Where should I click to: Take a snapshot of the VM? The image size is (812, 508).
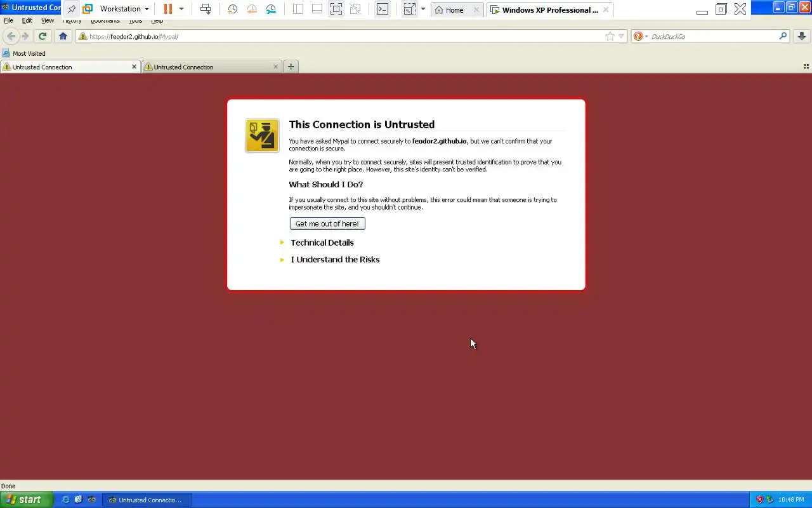233,9
